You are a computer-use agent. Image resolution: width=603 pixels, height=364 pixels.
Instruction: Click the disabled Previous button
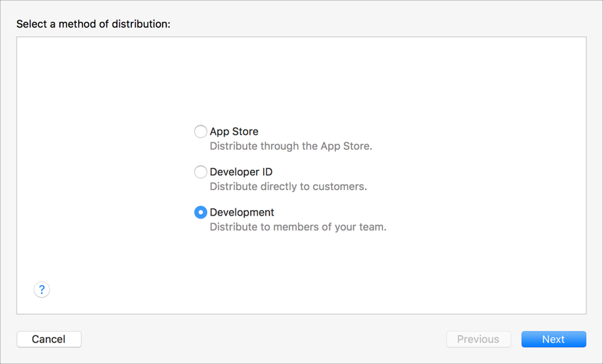point(478,339)
